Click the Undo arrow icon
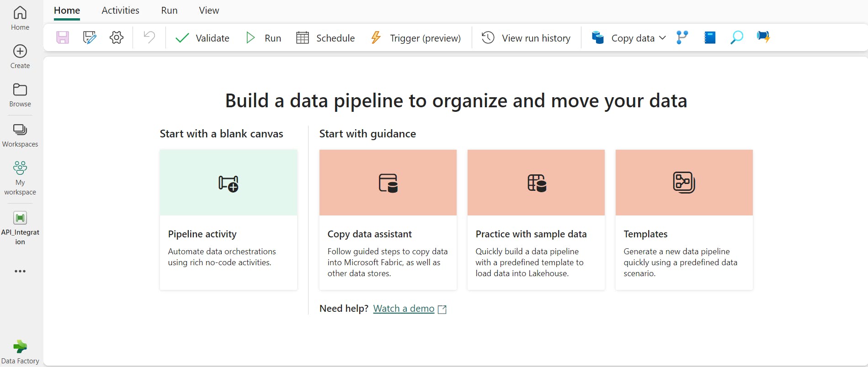 click(x=149, y=37)
